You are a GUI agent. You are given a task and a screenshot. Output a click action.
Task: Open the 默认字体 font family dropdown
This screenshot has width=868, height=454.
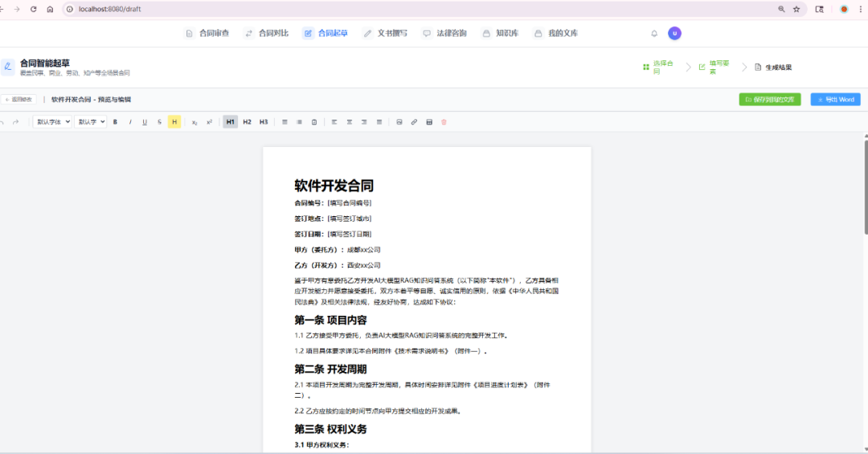[52, 122]
